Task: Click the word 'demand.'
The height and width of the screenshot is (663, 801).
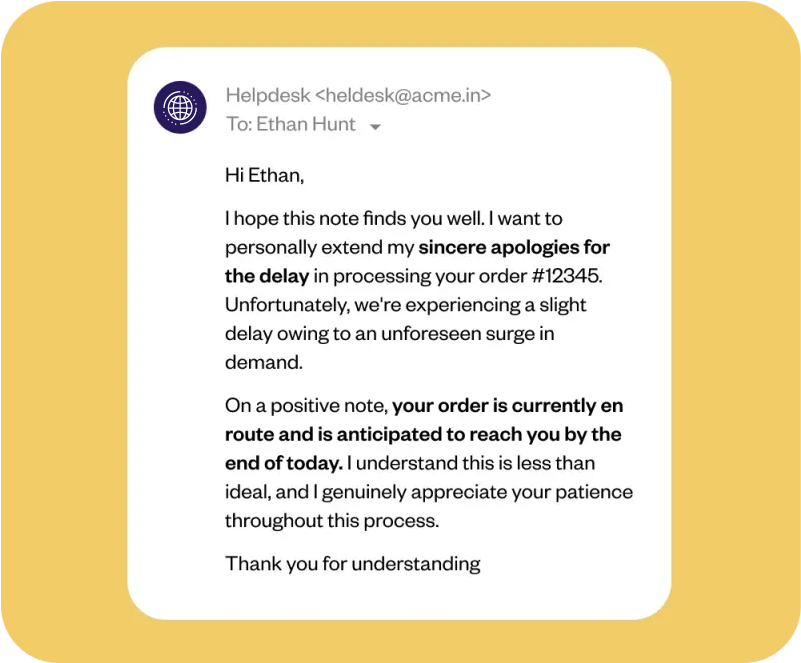Action: [x=264, y=362]
